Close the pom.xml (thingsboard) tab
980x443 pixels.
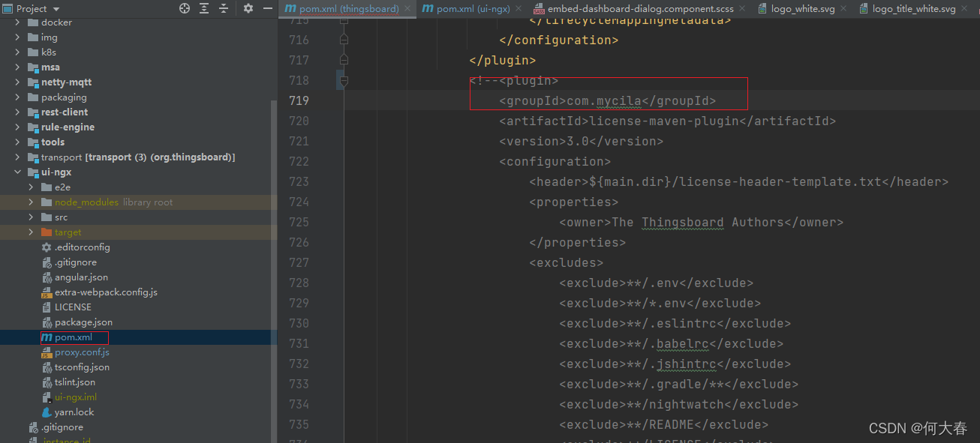coord(407,9)
